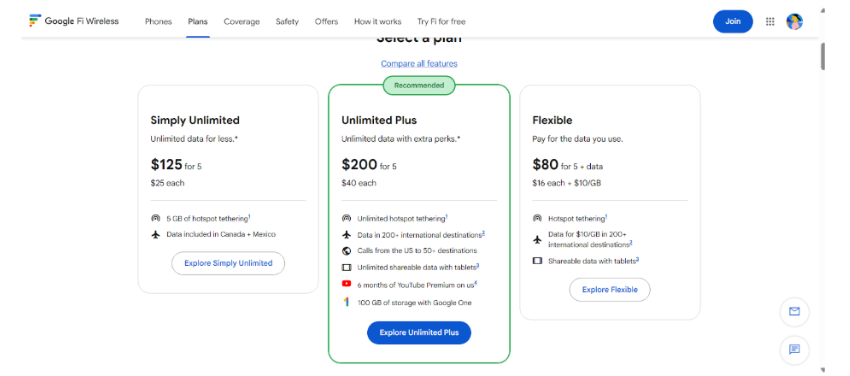Open the Compare all features link
The image size is (850, 376).
coord(419,63)
